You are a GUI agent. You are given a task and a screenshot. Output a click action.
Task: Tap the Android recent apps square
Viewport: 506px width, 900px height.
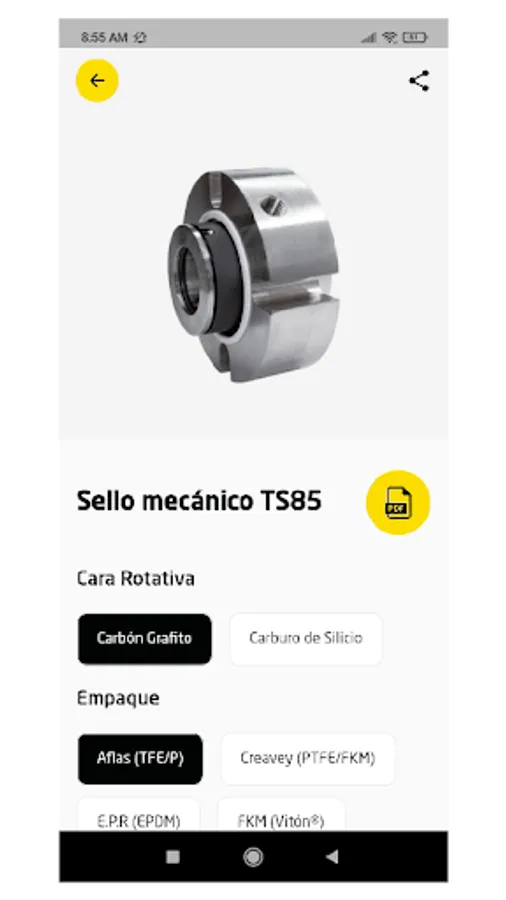173,856
